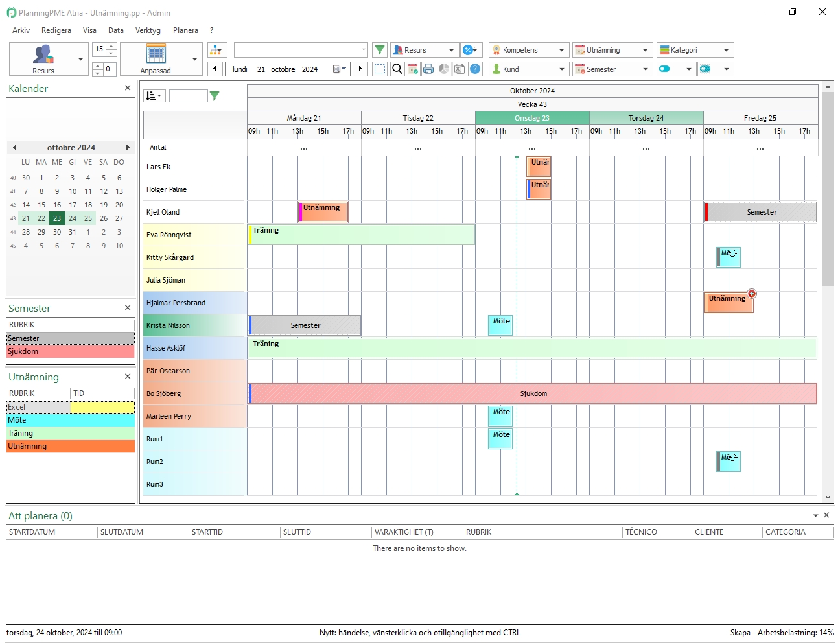Click the print schedule icon
The image size is (840, 643).
pos(428,69)
